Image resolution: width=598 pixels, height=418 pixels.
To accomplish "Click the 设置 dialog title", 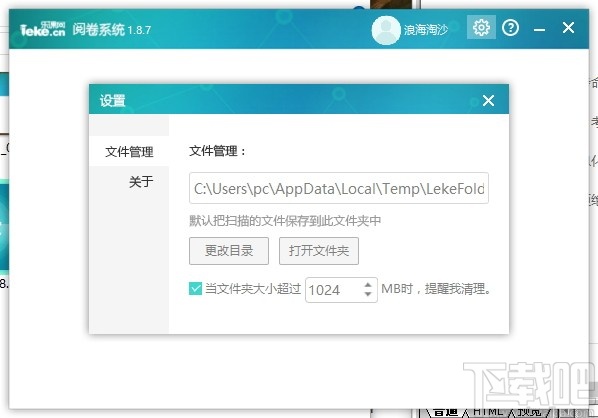I will 112,101.
